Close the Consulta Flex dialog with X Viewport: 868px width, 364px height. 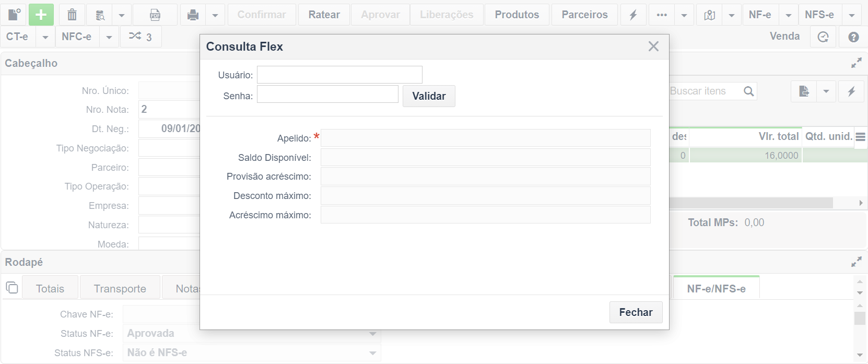(653, 46)
